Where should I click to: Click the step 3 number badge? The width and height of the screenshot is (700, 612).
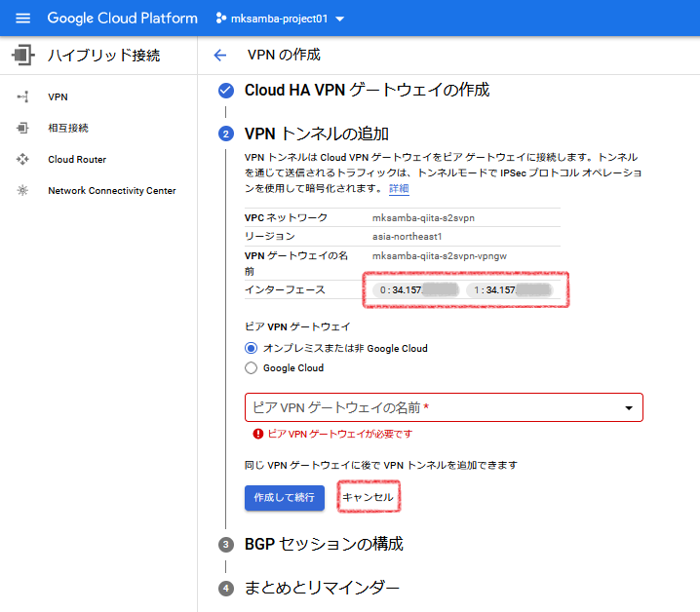226,545
